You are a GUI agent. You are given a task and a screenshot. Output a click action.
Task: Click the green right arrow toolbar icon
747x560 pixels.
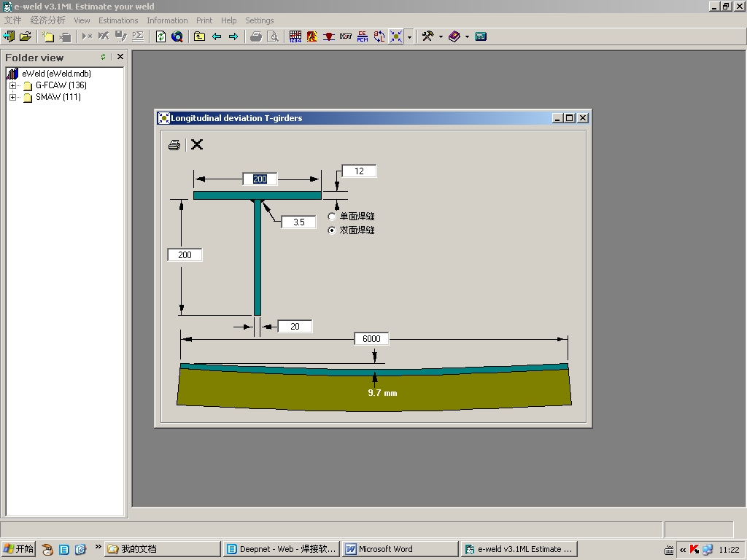click(x=233, y=36)
